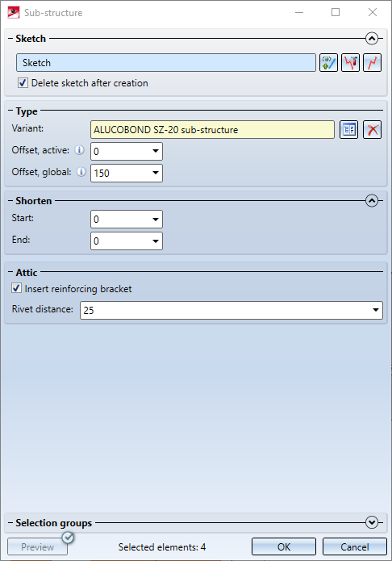The width and height of the screenshot is (392, 561).
Task: Click the ALUCOBOND SZ-20 variant field
Action: (212, 129)
